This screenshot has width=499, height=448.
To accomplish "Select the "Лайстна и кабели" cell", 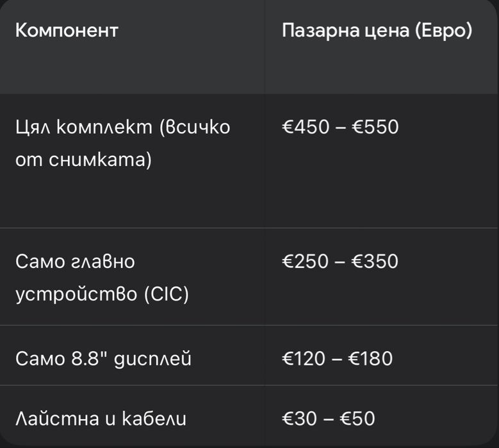I will click(101, 419).
